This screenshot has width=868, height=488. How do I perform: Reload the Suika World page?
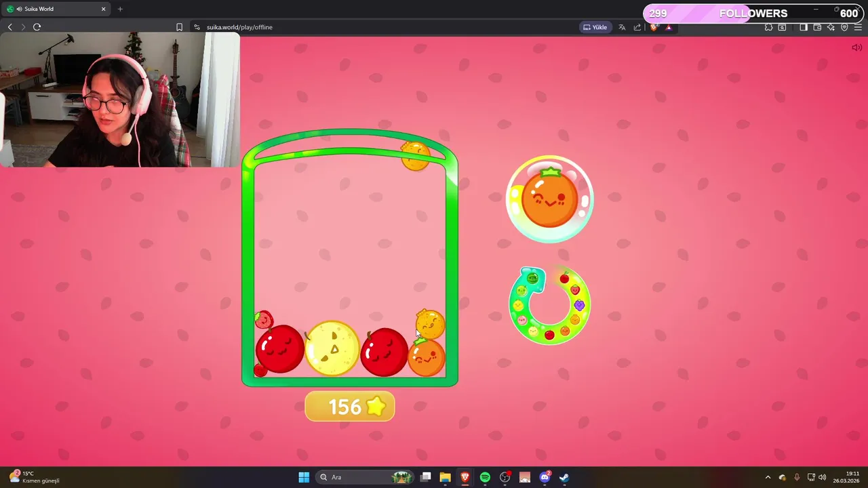tap(37, 27)
